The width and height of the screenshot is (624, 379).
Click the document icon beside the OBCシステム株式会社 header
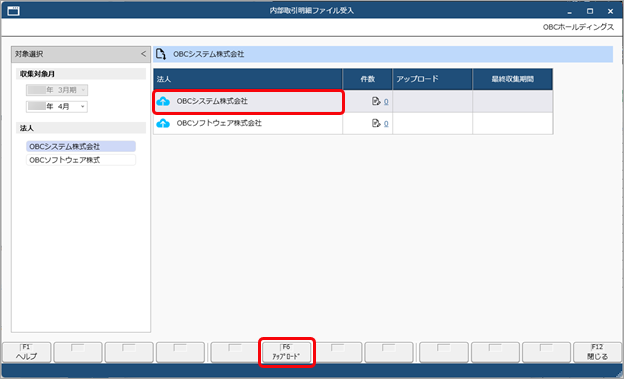pyautogui.click(x=161, y=54)
